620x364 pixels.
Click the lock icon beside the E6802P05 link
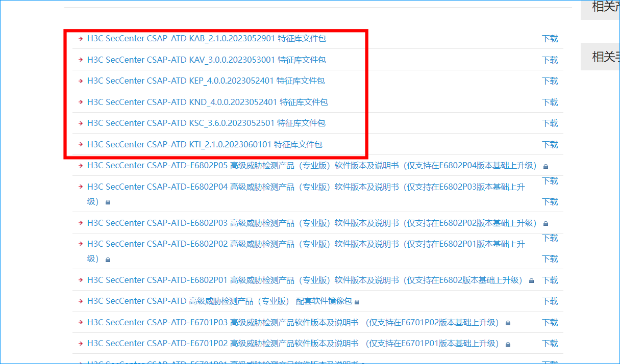[545, 166]
